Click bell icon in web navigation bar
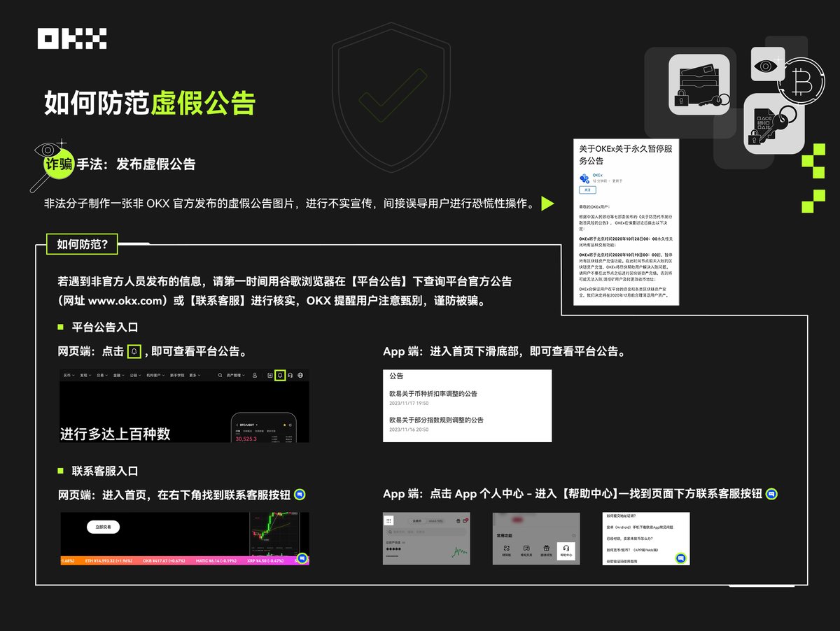The height and width of the screenshot is (631, 840). point(280,376)
